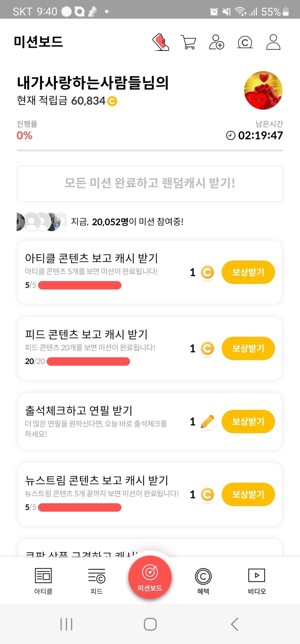Tap the gold coin beside current savings

[112, 101]
